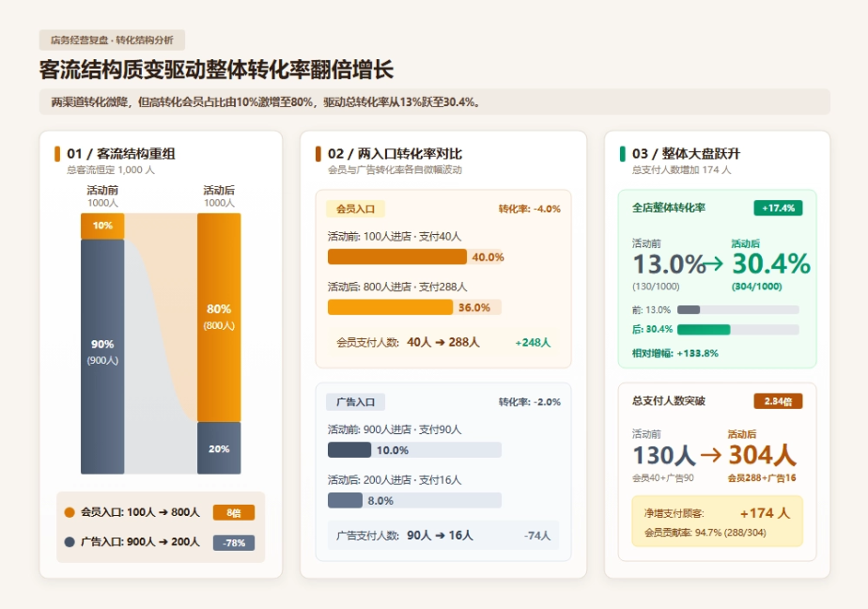868x609 pixels.
Task: Click the green marker beside section 03 title
Action: (x=622, y=154)
